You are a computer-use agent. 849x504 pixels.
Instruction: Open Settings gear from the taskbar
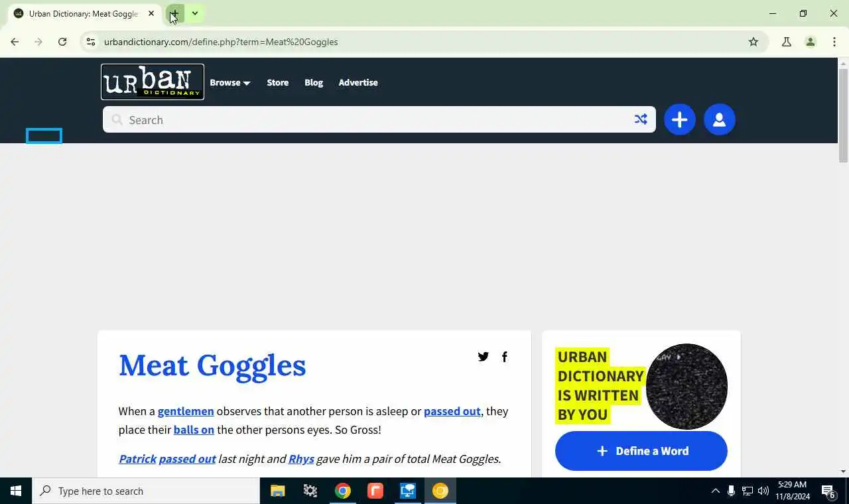pyautogui.click(x=310, y=491)
